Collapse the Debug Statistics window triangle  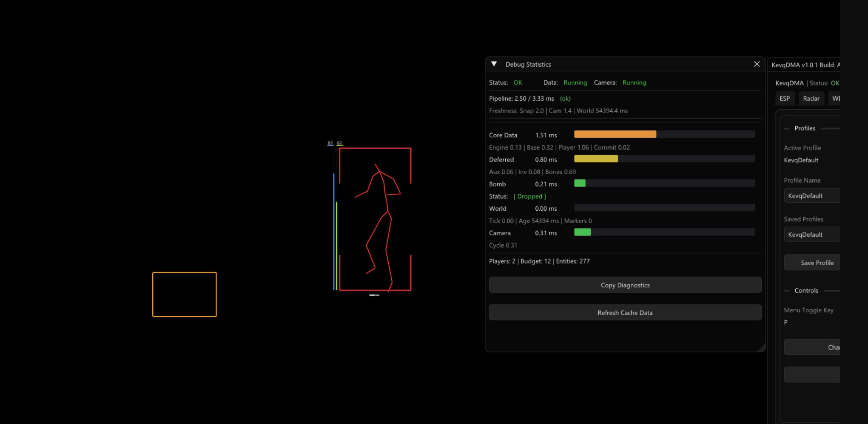[494, 64]
